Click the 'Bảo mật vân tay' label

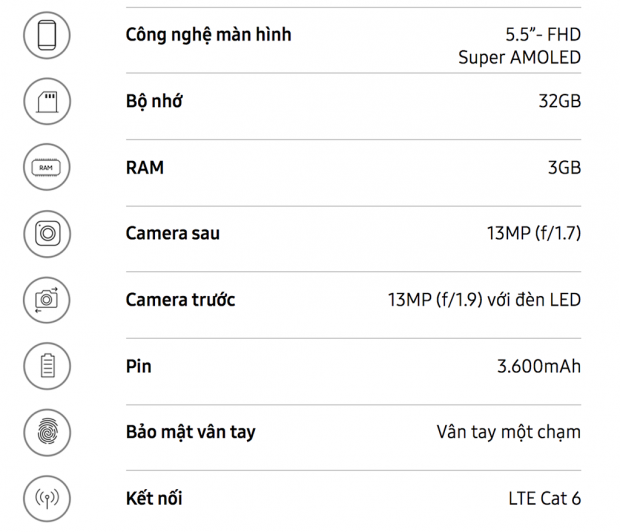point(190,432)
